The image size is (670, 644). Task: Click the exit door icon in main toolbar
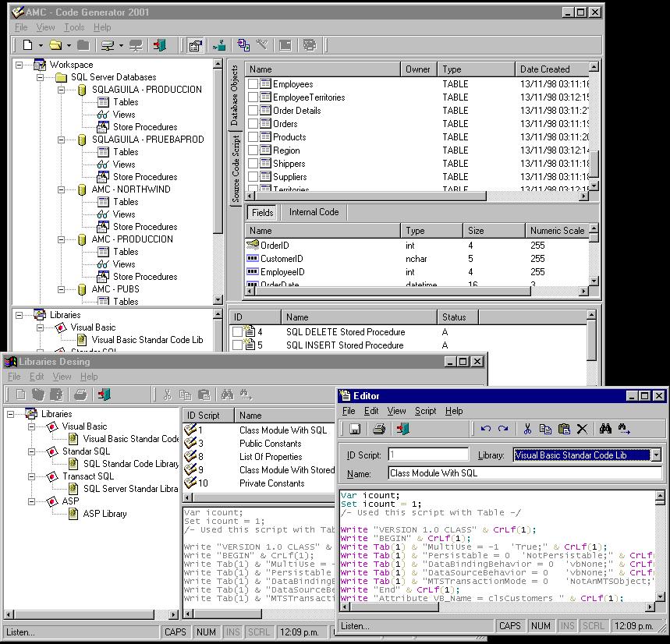[161, 45]
